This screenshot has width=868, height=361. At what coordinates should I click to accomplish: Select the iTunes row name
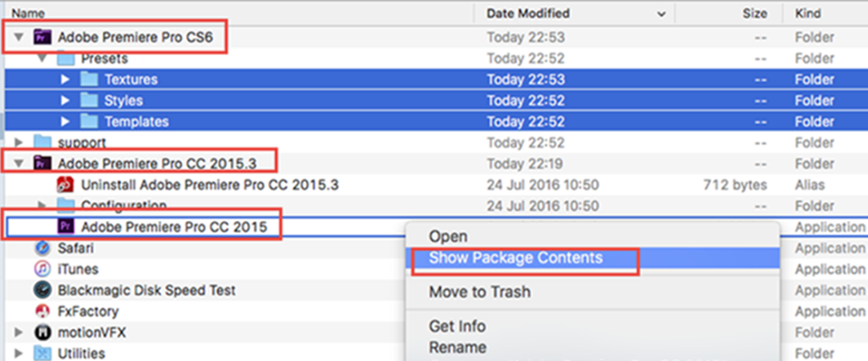(78, 269)
